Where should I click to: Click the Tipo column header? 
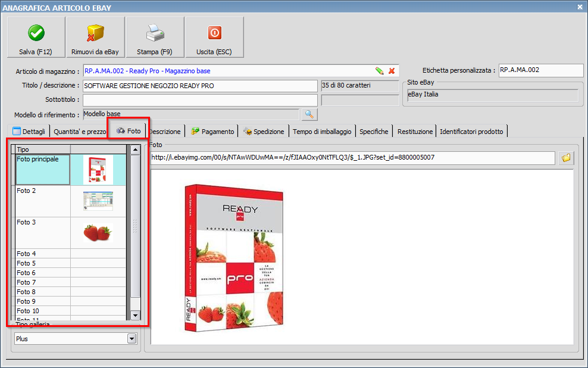(x=43, y=149)
